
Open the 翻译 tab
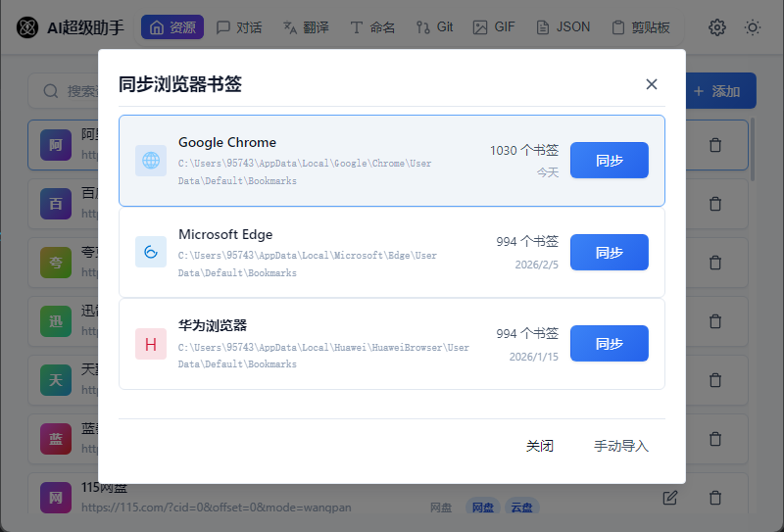coord(307,27)
